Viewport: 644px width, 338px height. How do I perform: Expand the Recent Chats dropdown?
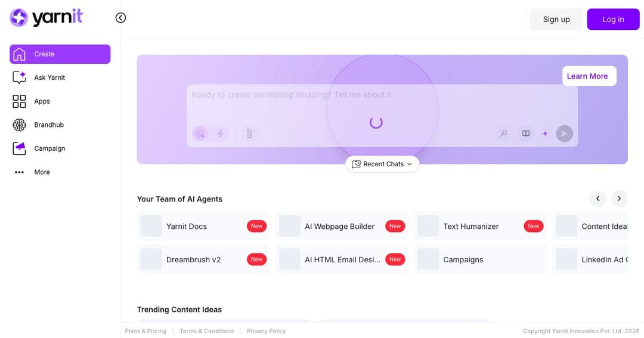click(x=382, y=164)
